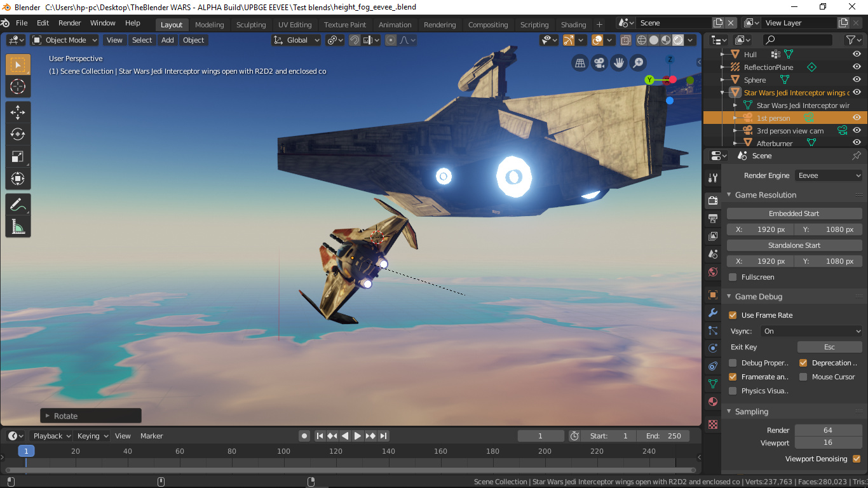Enable Debug Properties in Game Debug
The image size is (868, 488).
click(x=733, y=362)
